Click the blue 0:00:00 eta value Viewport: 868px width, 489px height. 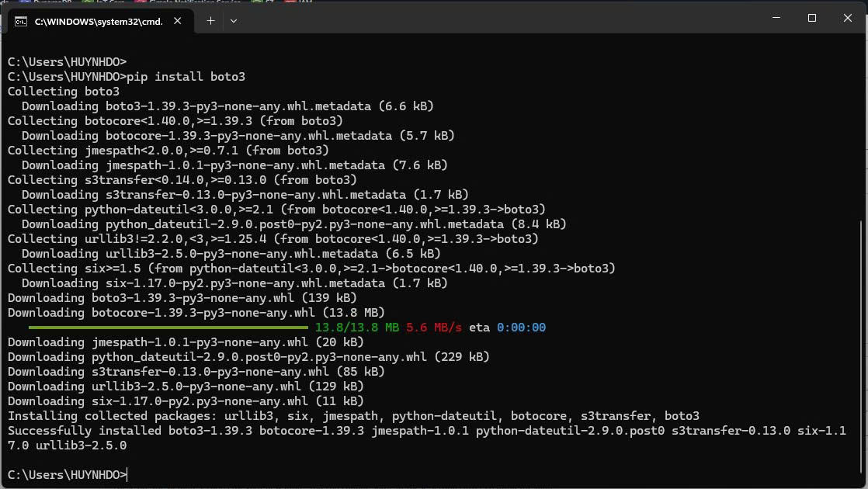[x=521, y=328]
